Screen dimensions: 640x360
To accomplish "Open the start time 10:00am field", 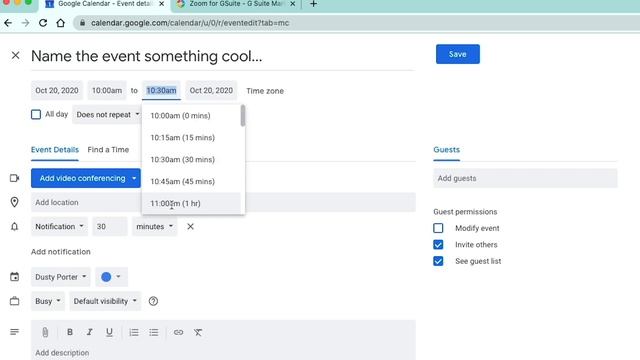I will click(x=107, y=91).
